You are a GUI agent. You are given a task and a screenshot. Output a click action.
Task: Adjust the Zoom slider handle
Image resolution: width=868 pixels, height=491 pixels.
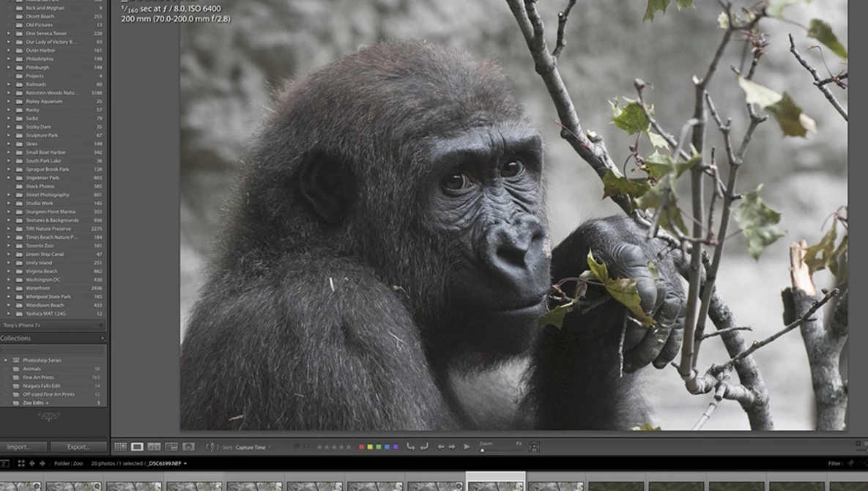(482, 451)
